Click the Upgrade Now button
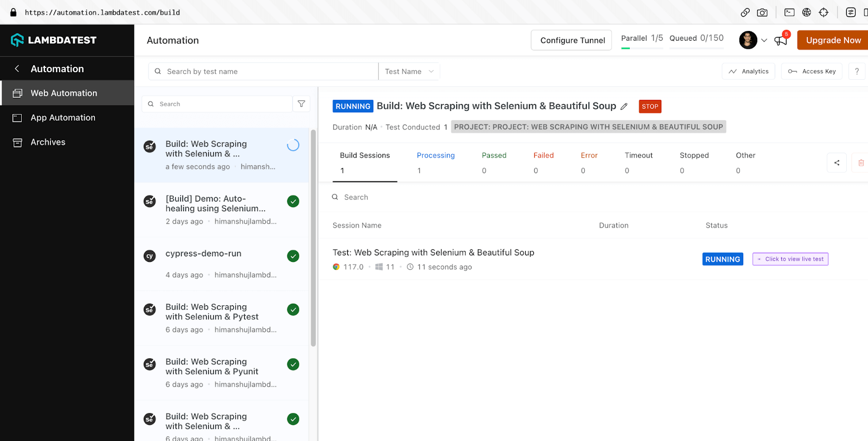Screen dimensions: 868x441 tap(833, 40)
